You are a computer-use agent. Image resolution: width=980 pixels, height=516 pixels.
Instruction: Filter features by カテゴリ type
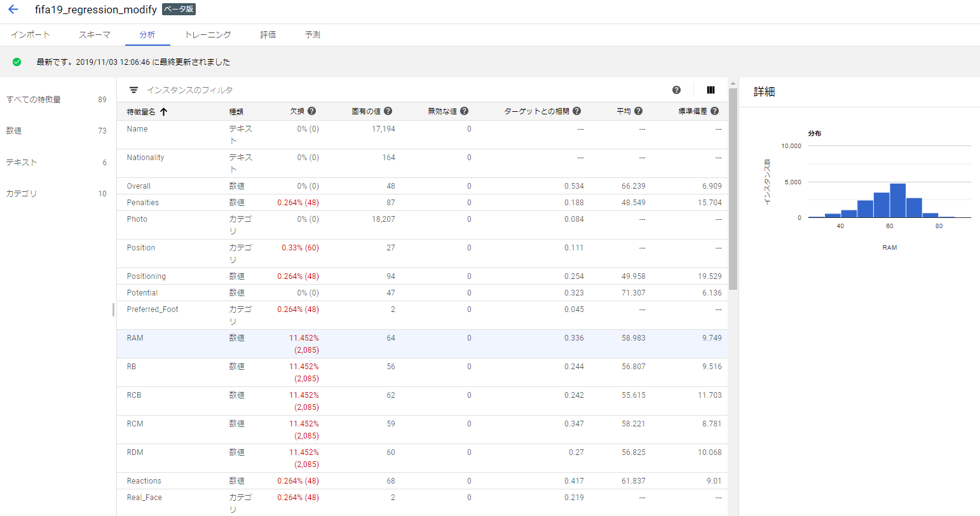[x=56, y=193]
